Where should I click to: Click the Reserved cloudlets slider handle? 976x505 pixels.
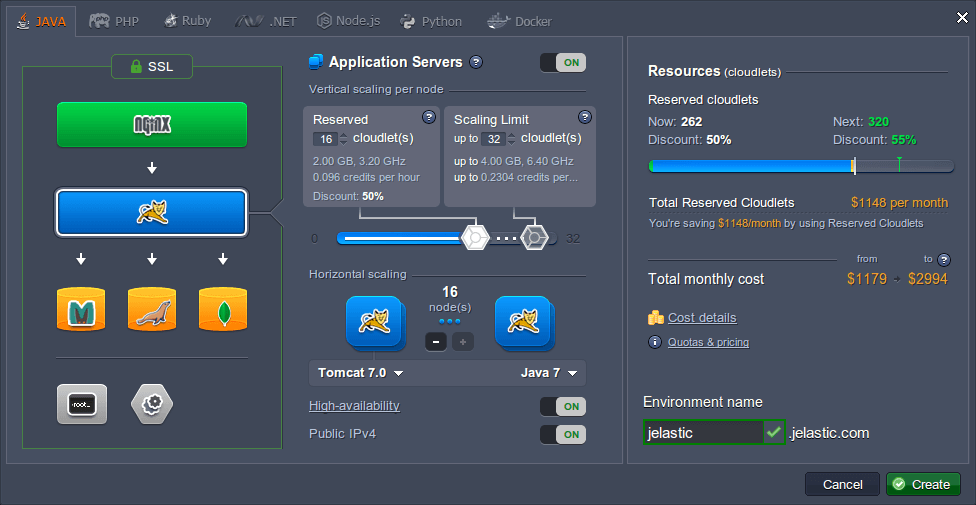point(474,238)
